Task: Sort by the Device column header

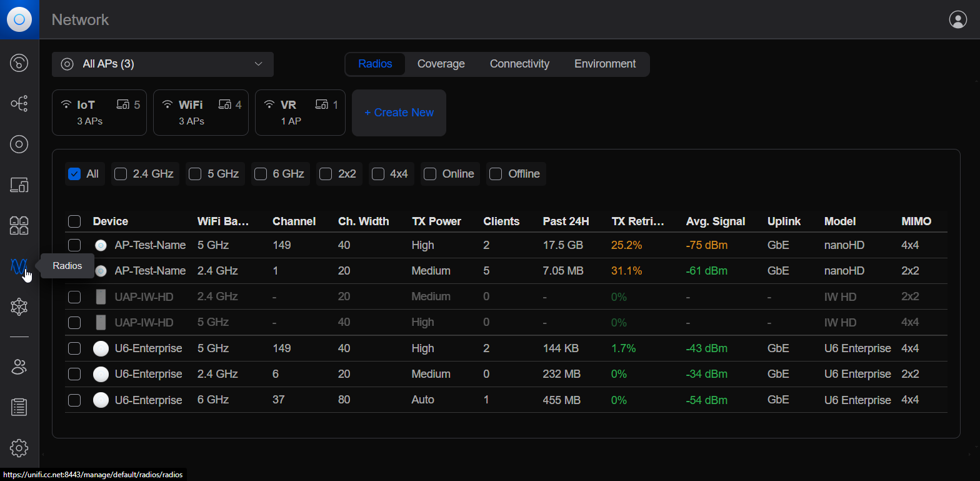Action: (x=111, y=221)
